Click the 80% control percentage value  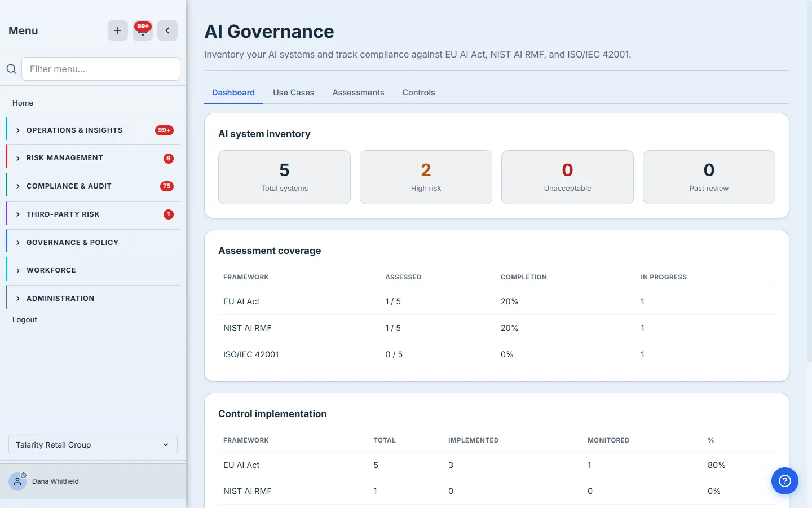click(717, 465)
